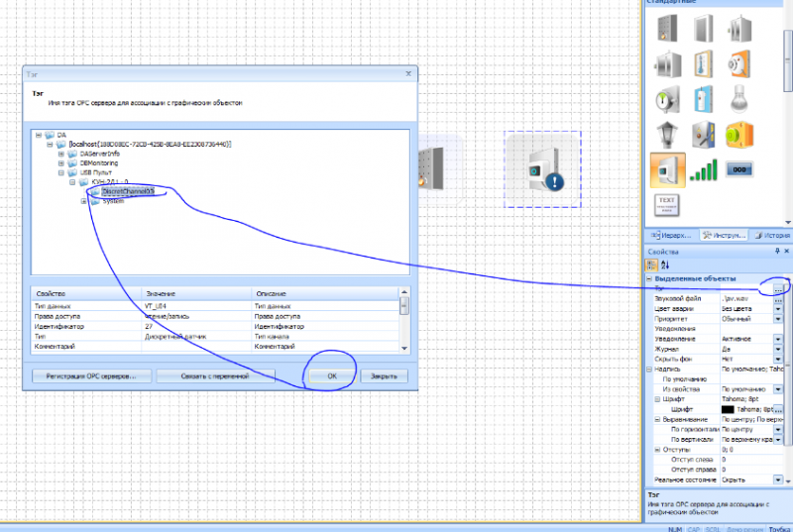The image size is (793, 532).
Task: Collapse the USB Пульт tree node
Action: 61,172
